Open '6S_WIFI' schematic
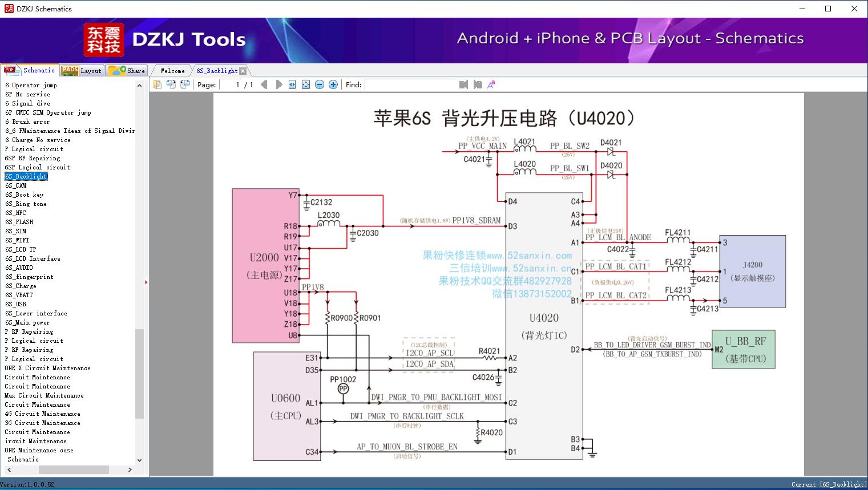This screenshot has width=868, height=490. point(17,240)
